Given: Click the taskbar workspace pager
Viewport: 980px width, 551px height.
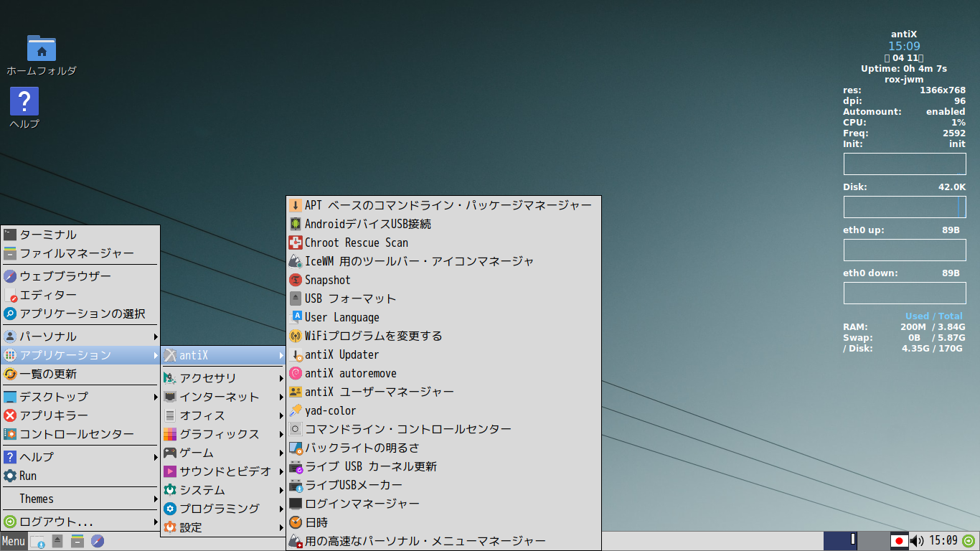Looking at the screenshot, I should click(857, 541).
